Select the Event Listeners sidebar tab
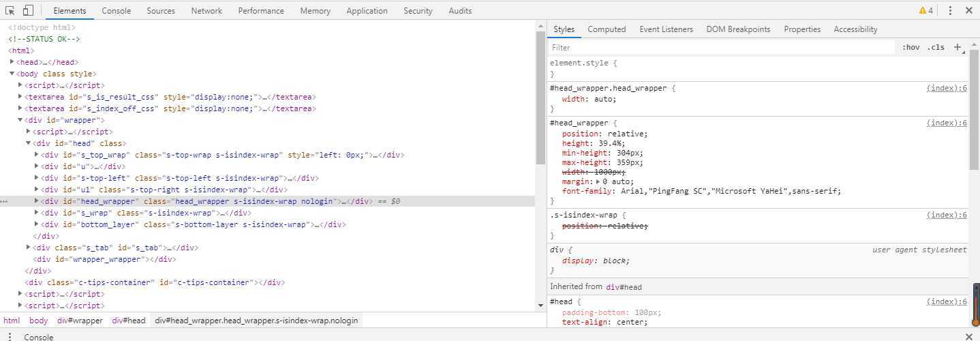 click(x=666, y=29)
